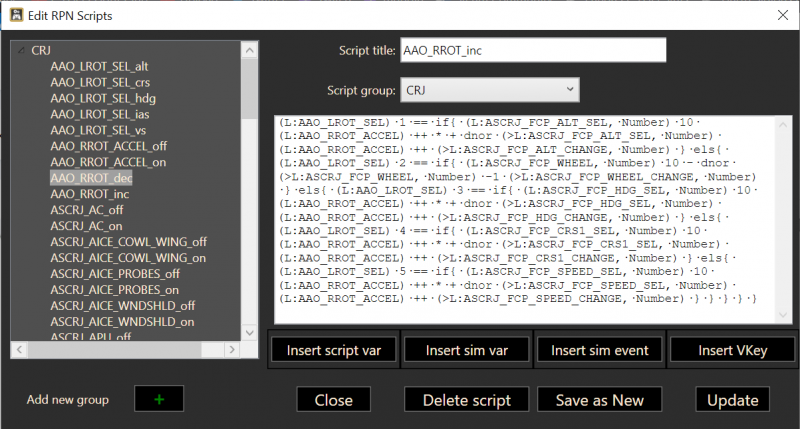Collapse the CRJ group tree node
Viewport: 800px width, 429px height.
click(x=19, y=50)
